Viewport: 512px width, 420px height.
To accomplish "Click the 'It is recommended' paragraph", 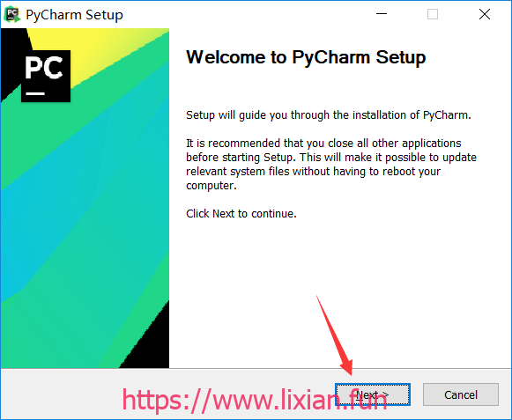I will coord(331,164).
